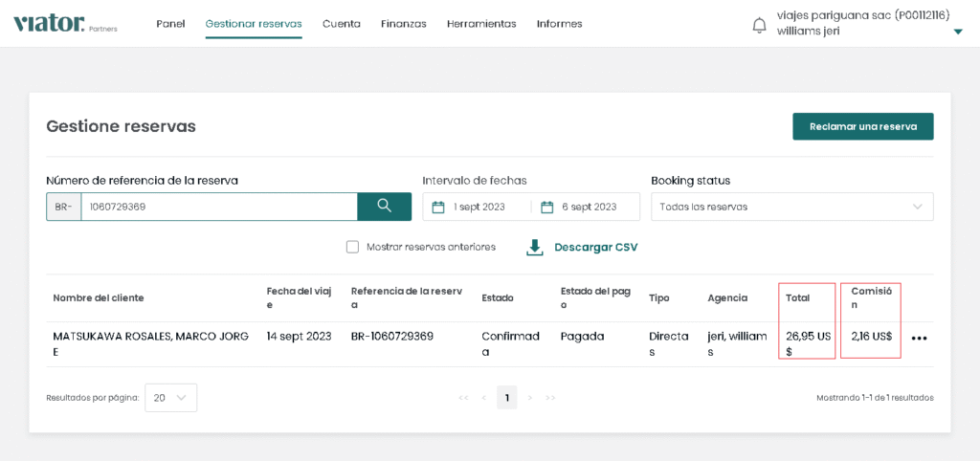Open the Herramientas menu

[481, 24]
